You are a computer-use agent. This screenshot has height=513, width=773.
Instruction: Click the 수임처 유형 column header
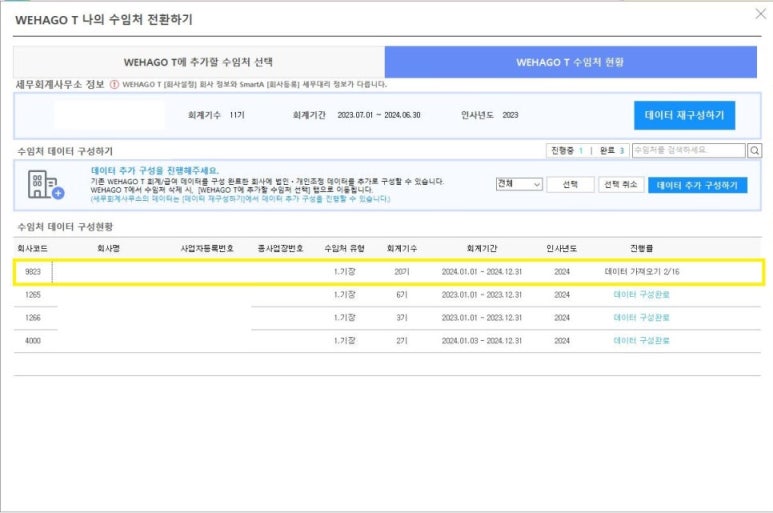344,248
